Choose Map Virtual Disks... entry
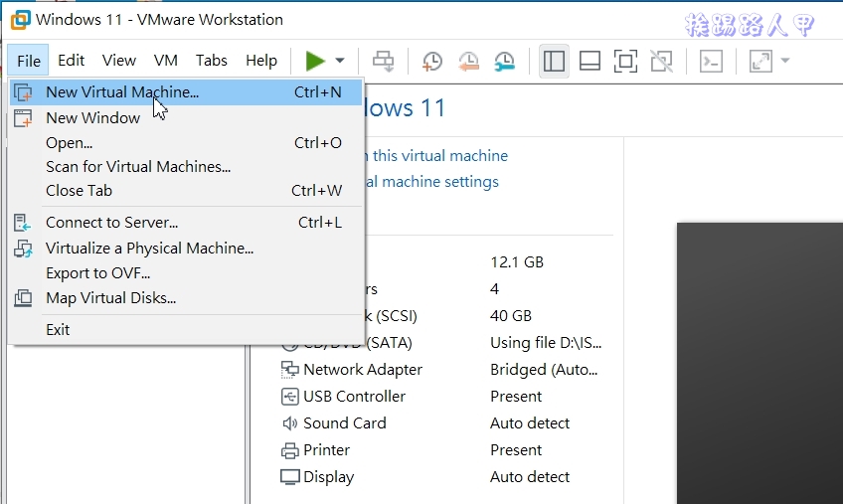This screenshot has height=504, width=843. click(186, 298)
